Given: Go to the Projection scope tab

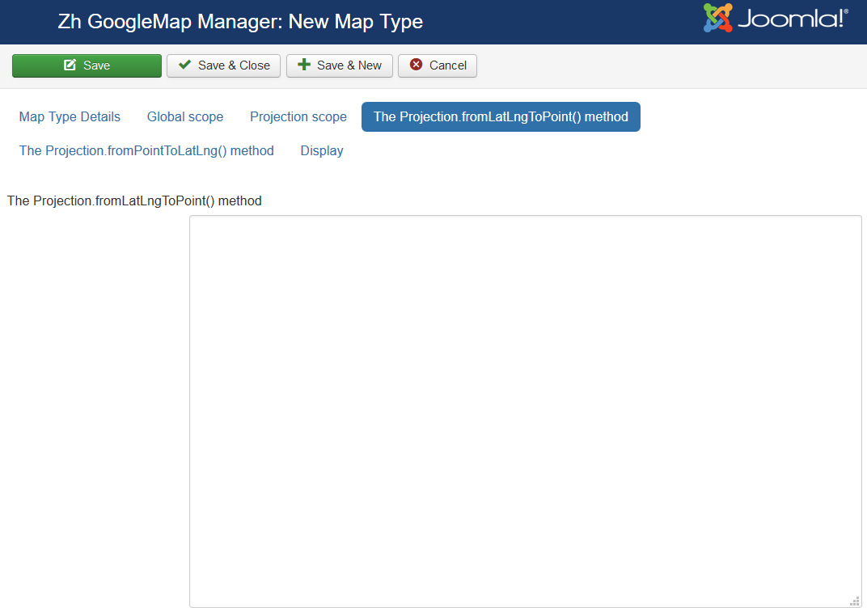Looking at the screenshot, I should 298,116.
